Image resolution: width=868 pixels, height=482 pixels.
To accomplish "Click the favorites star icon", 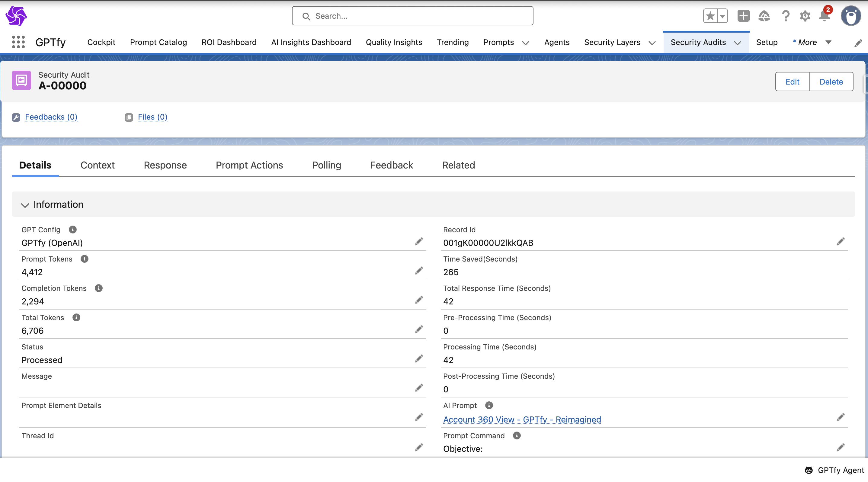I will click(710, 16).
